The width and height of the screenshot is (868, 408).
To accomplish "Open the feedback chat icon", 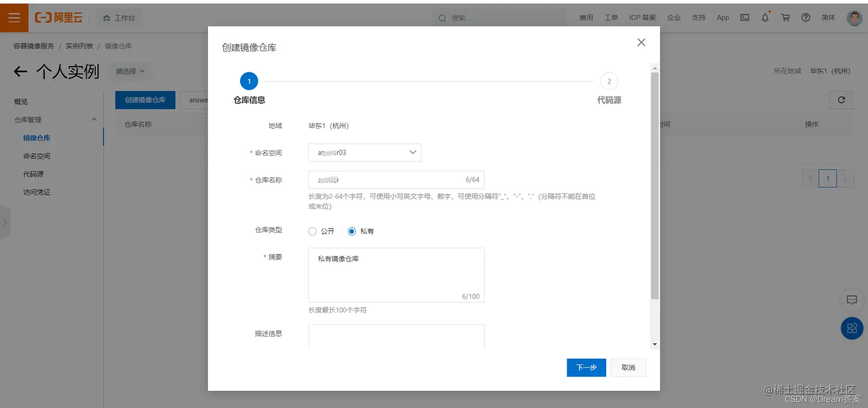I will [852, 299].
